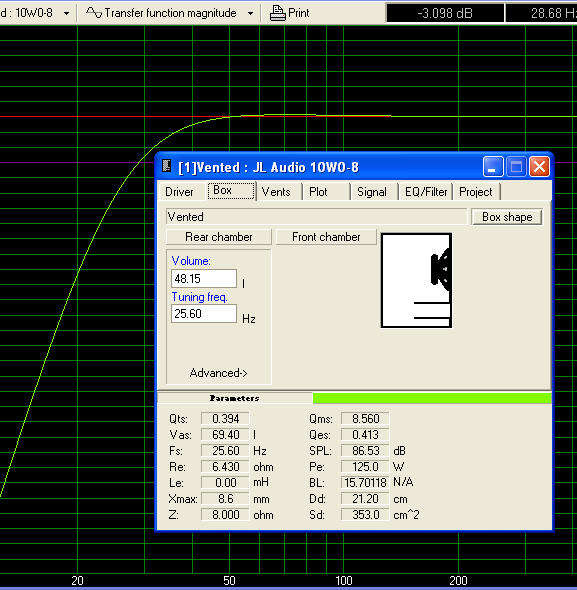Click the 200 frequency axis label
This screenshot has height=590, width=577.
coord(458,581)
